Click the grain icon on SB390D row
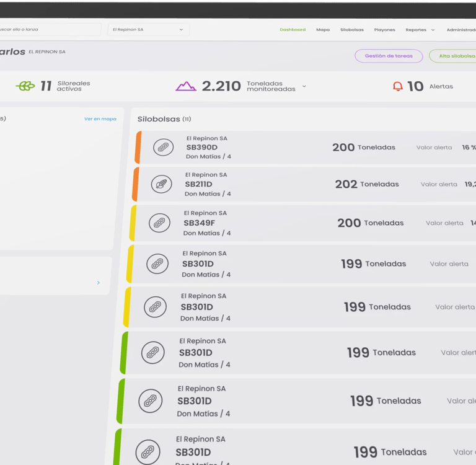The image size is (476, 465). coord(164,148)
